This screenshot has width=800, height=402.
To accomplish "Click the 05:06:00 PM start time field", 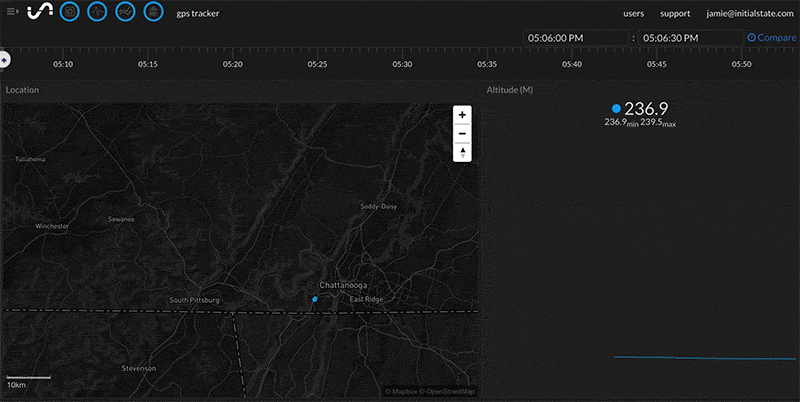I will click(x=576, y=38).
